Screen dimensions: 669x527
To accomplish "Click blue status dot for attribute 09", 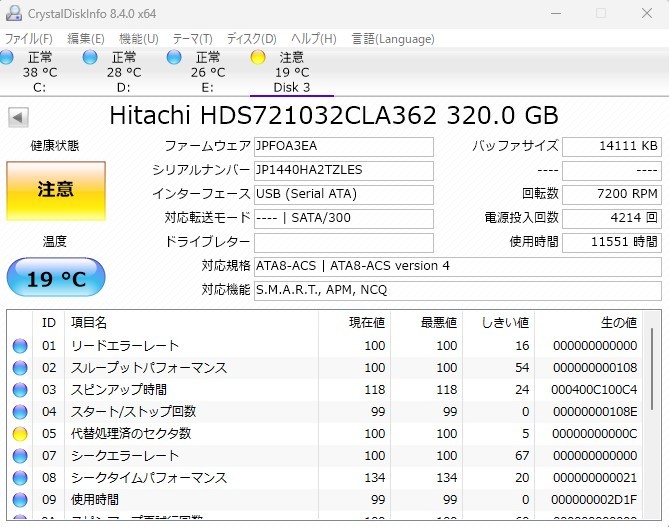I will point(20,499).
